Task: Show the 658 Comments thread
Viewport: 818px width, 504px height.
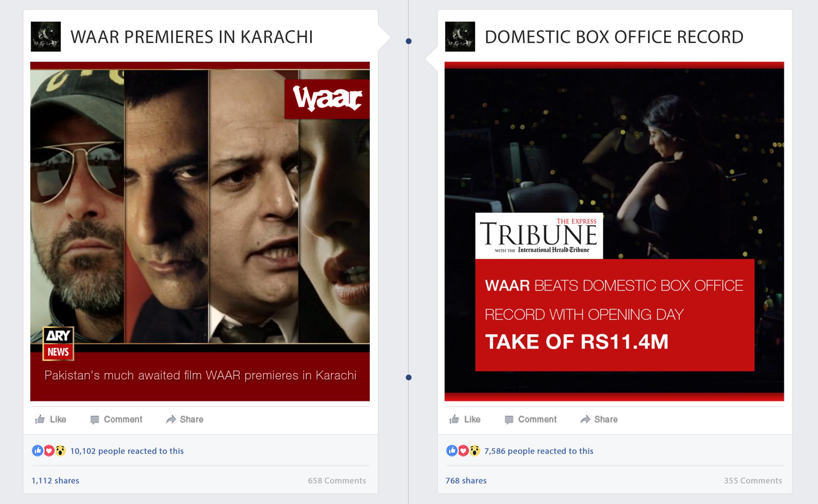Action: [x=337, y=481]
